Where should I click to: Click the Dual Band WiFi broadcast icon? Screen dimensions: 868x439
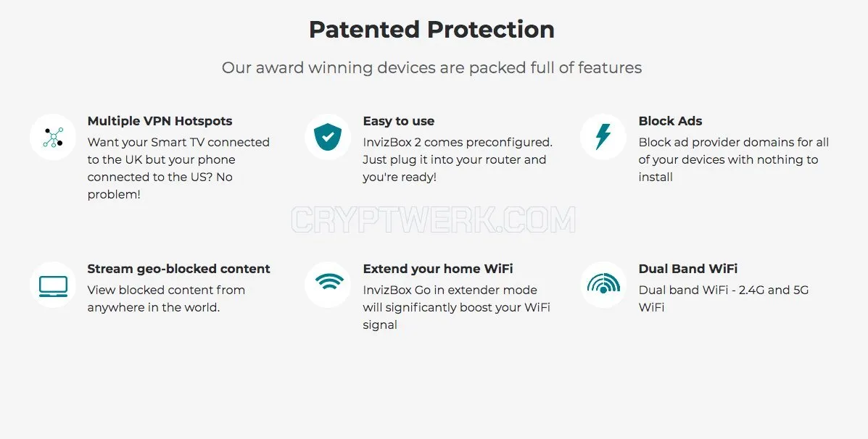[x=603, y=285]
